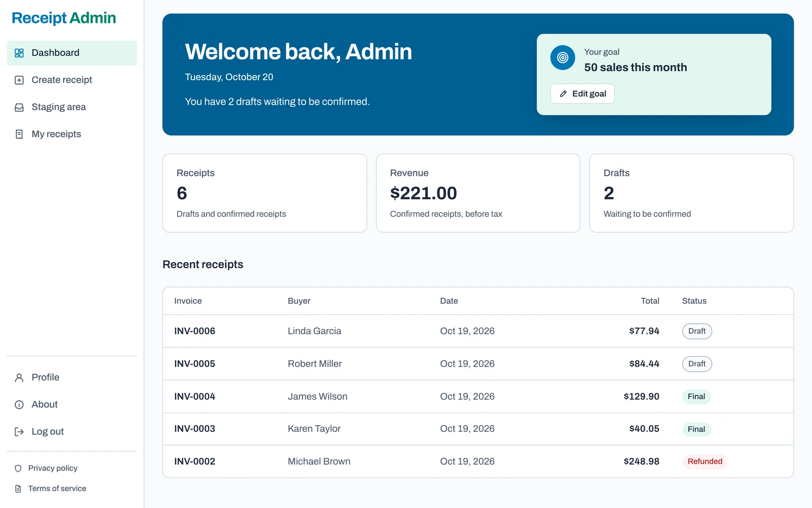Click buyer name Karen Taylor
The image size is (812, 508).
click(x=314, y=429)
